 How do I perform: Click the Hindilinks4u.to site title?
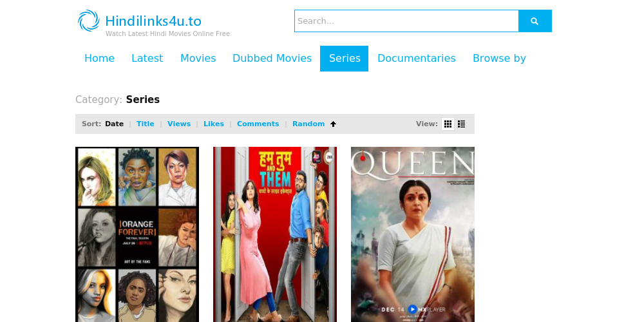click(x=153, y=21)
